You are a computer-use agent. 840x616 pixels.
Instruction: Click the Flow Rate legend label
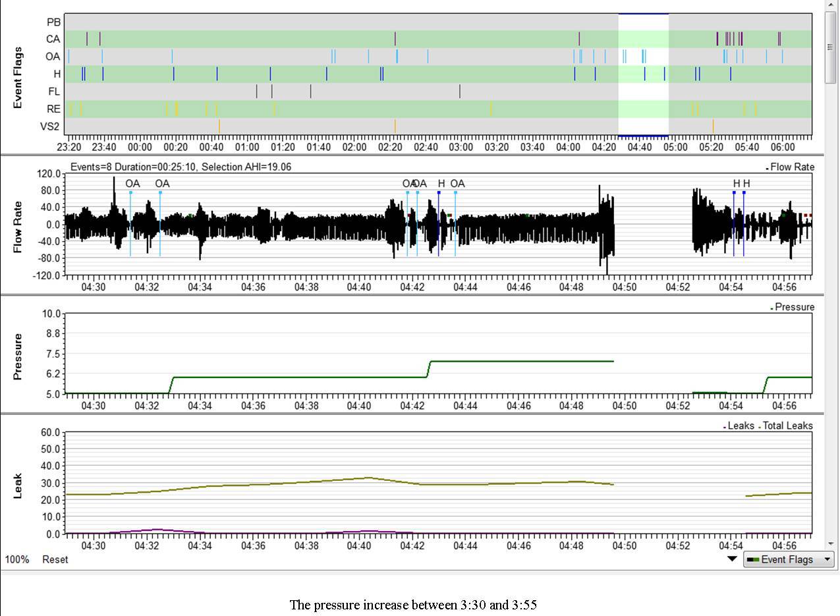(x=792, y=167)
